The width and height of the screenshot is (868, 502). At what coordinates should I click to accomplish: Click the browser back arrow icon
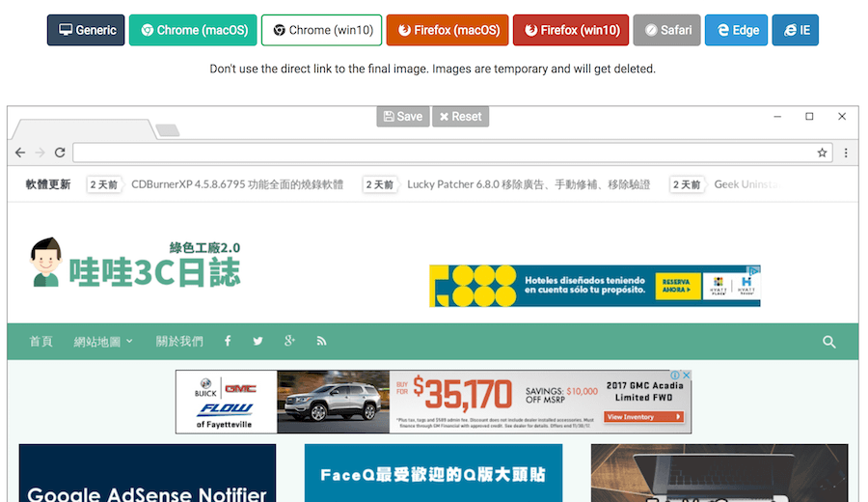[20, 153]
